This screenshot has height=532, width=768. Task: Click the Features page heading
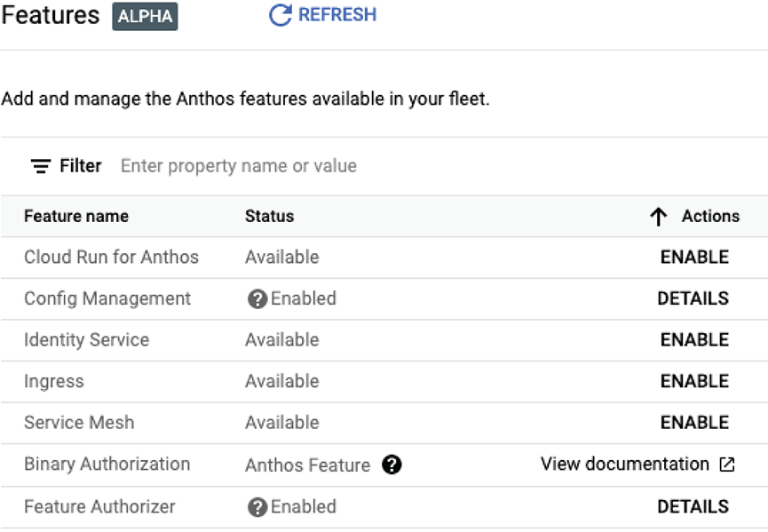pos(51,15)
